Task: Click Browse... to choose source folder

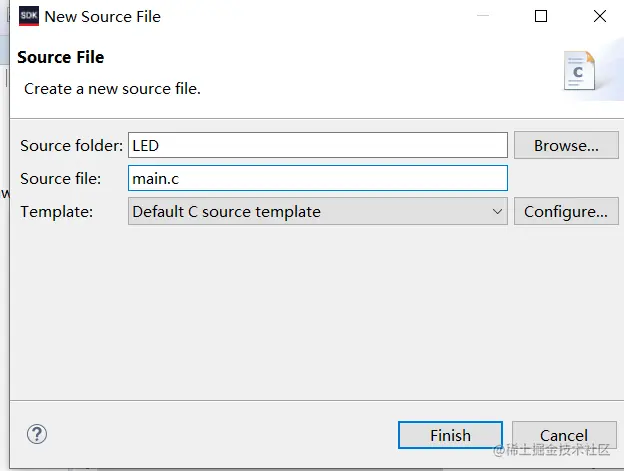Action: pos(566,145)
